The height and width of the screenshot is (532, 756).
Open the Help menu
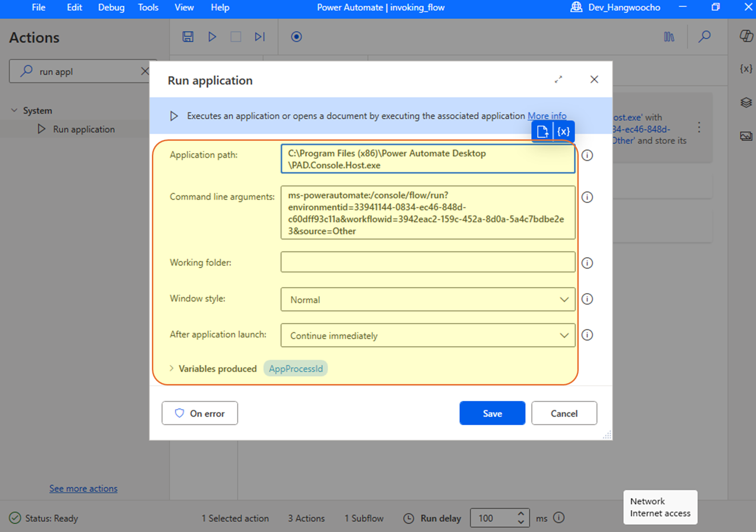click(220, 7)
